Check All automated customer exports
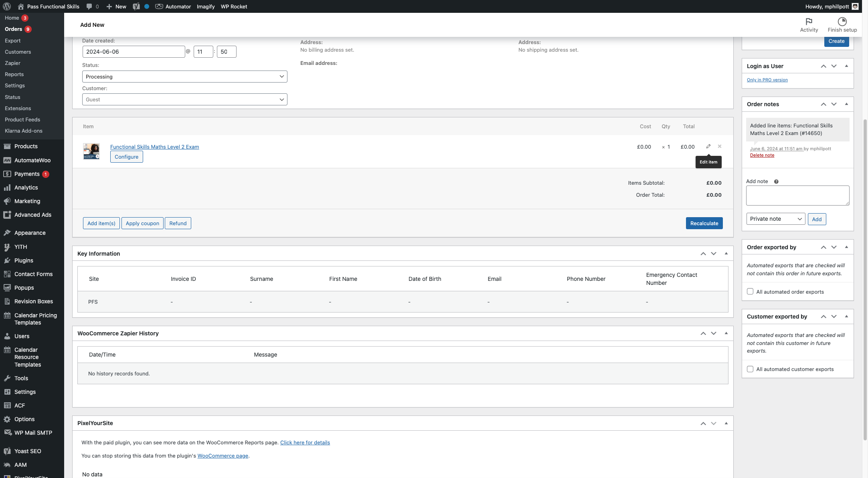This screenshot has height=478, width=868. tap(750, 369)
